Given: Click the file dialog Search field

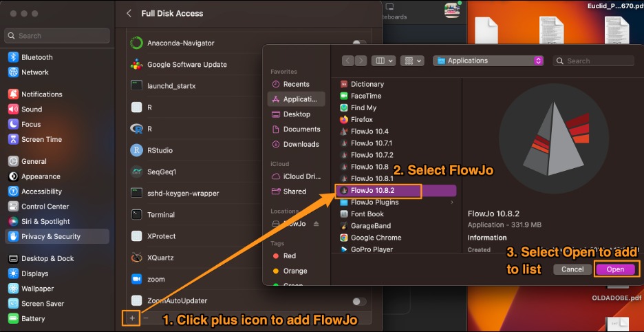Looking at the screenshot, I should [x=596, y=61].
